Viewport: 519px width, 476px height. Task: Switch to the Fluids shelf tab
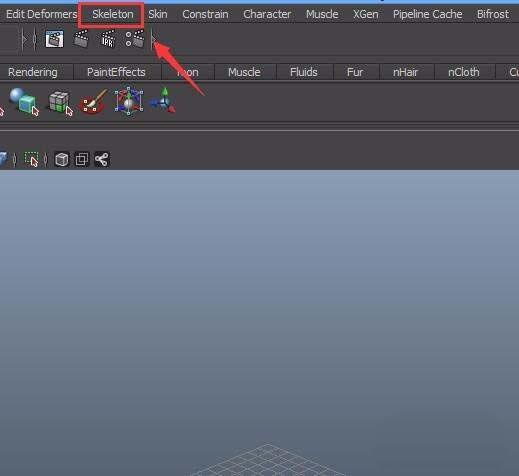304,72
